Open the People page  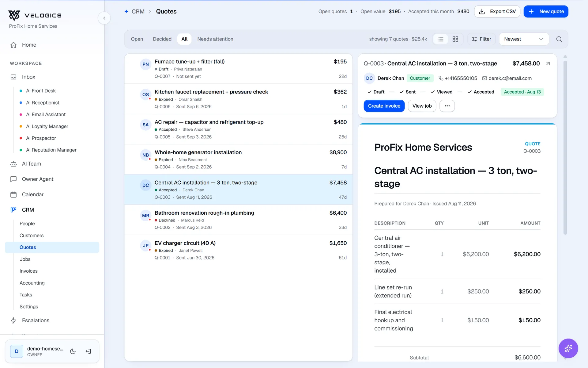click(27, 224)
